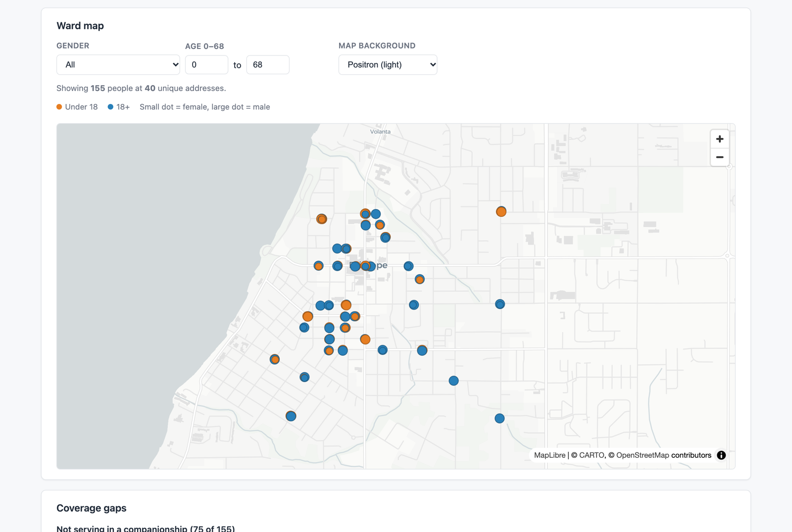This screenshot has height=532, width=792.
Task: Select the blue marker at bottom right of map
Action: 499,419
